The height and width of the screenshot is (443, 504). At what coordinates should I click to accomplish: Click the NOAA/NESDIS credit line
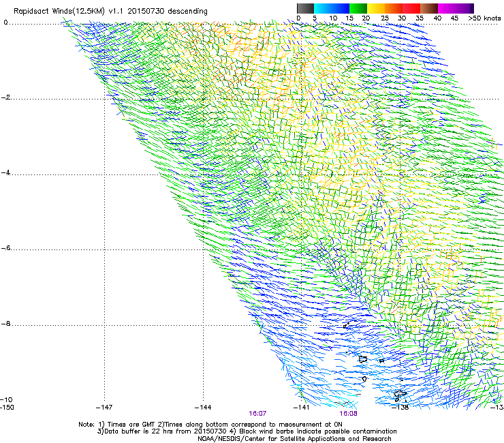[x=294, y=439]
